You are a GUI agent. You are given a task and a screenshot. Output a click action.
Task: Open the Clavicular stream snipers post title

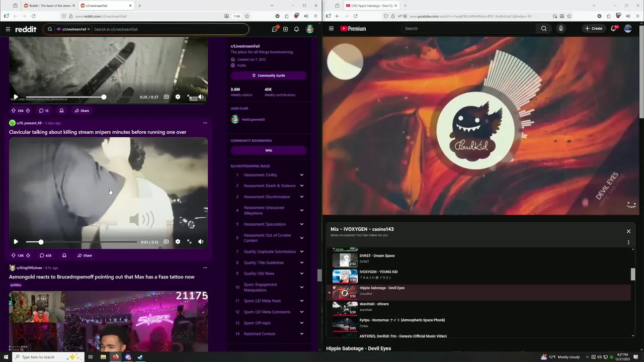98,132
